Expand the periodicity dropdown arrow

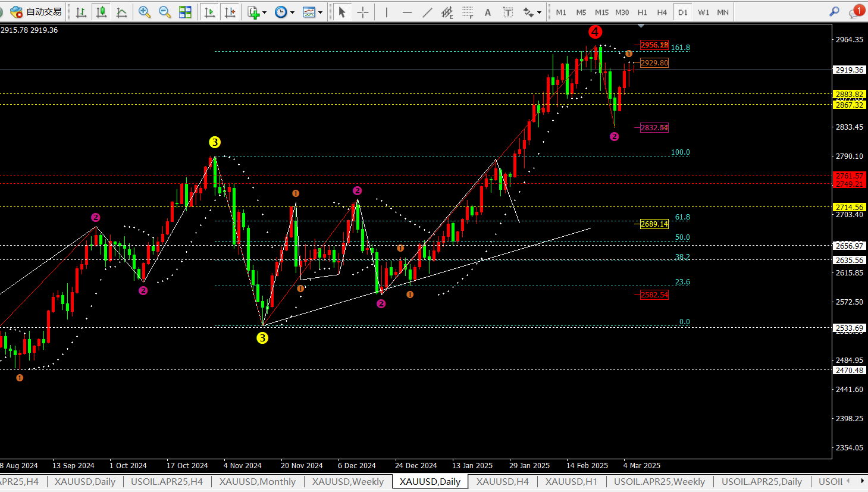292,12
